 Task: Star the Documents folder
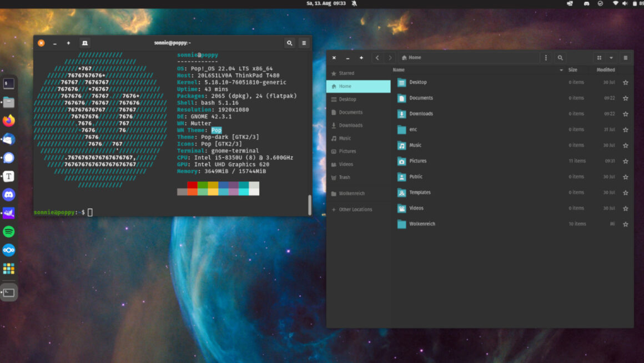coord(626,98)
